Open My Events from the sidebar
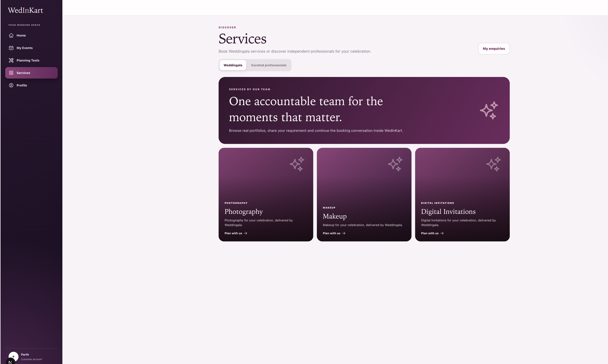The width and height of the screenshot is (608, 364). 31,48
